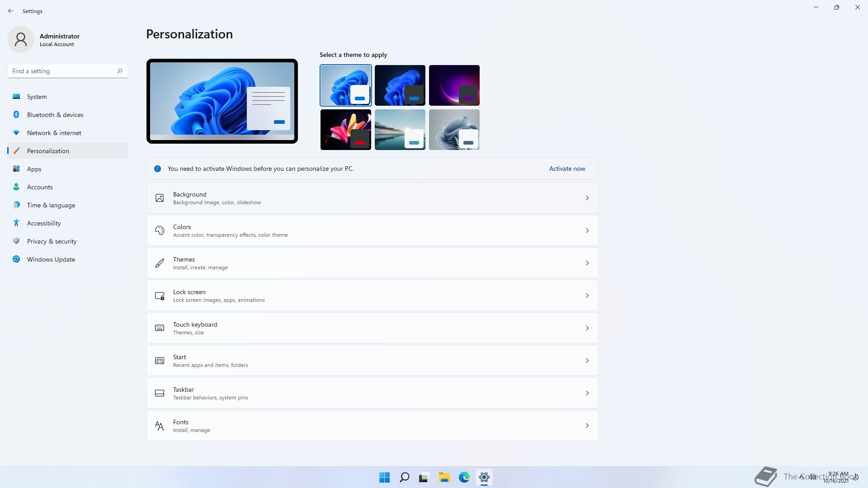Viewport: 868px width, 488px height.
Task: Apply the purple glow theme
Action: [454, 85]
